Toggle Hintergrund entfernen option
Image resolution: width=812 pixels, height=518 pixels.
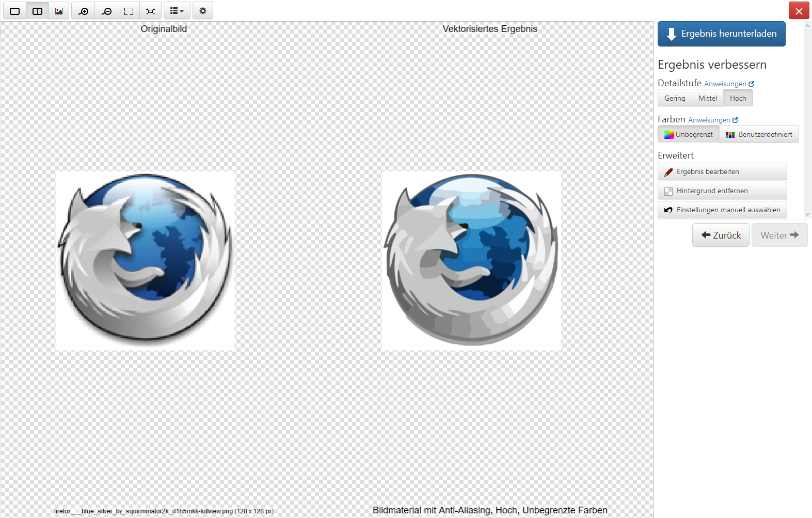[x=722, y=191]
